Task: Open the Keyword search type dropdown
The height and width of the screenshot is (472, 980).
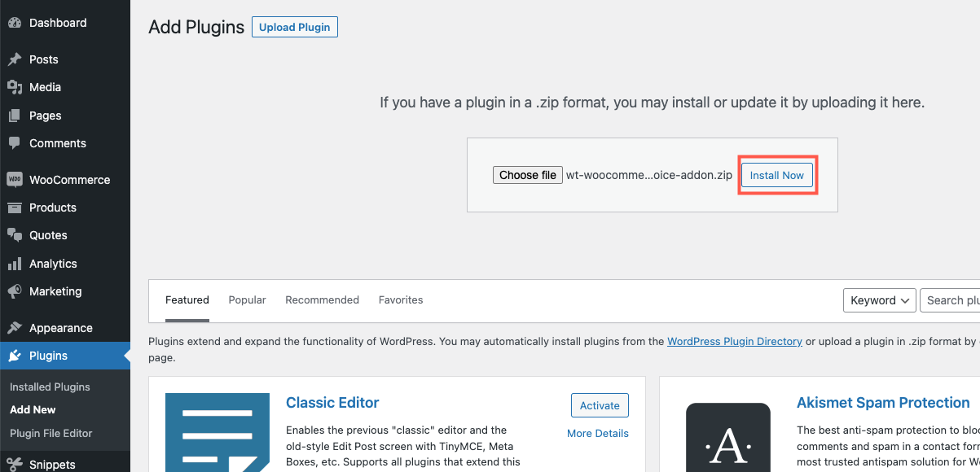Action: tap(880, 300)
